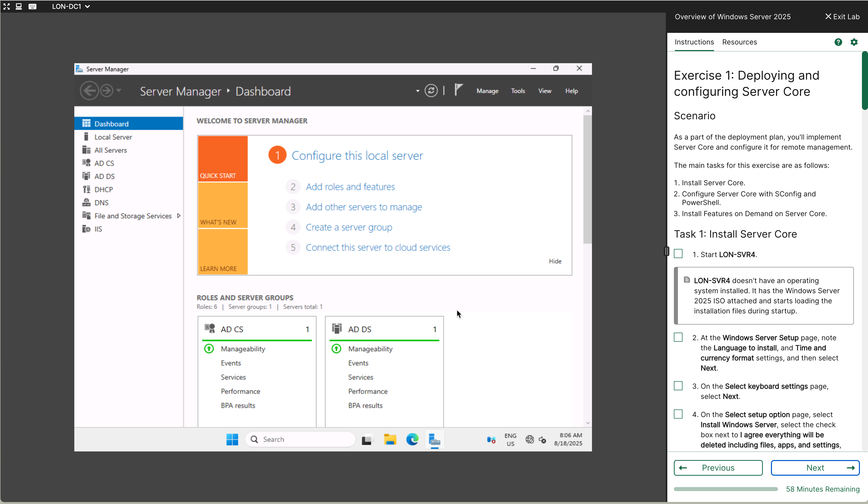Viewport: 868px width, 504px height.
Task: Open the AD DS role tile header
Action: pyautogui.click(x=384, y=329)
